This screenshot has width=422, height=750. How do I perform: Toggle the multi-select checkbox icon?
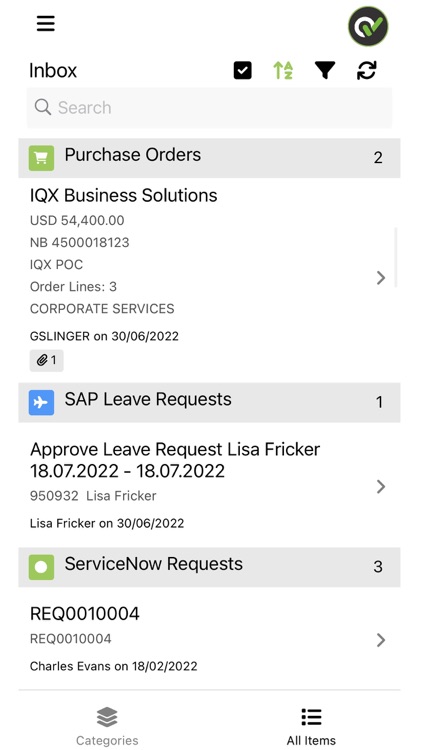[243, 71]
